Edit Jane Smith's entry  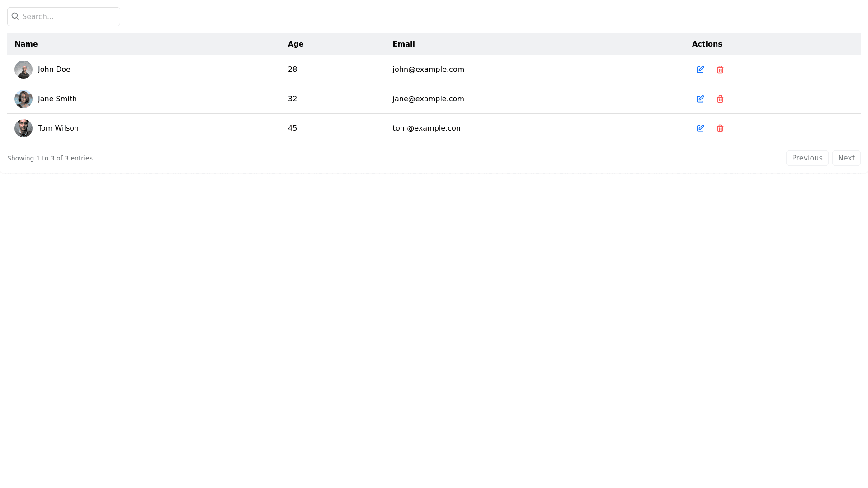700,99
